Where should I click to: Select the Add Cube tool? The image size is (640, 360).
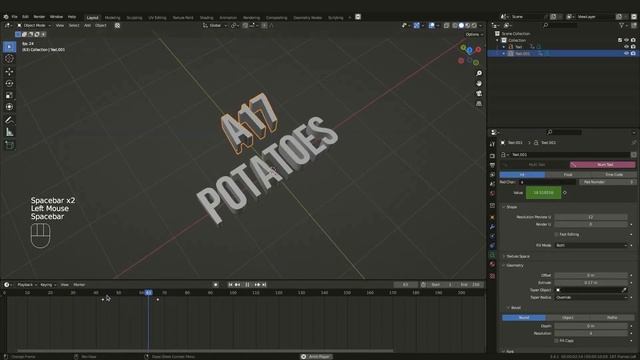coord(9,145)
